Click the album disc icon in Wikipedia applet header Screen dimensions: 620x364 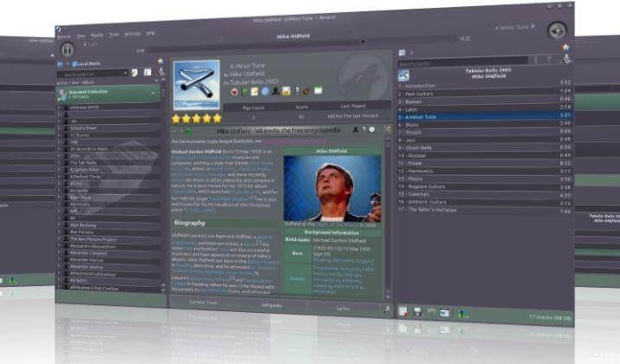372,129
